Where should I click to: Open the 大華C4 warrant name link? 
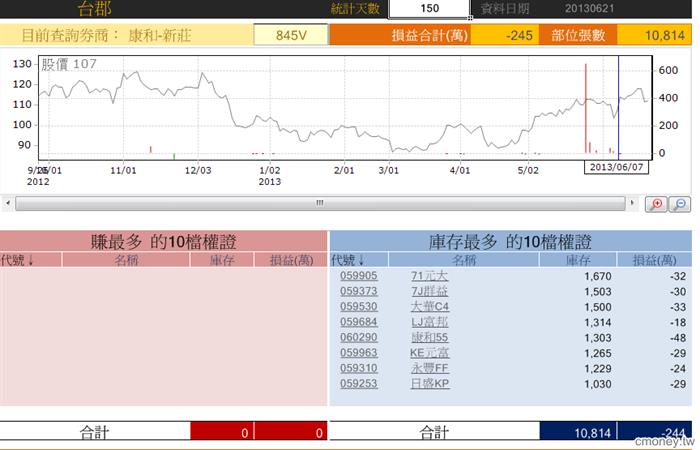tap(429, 306)
